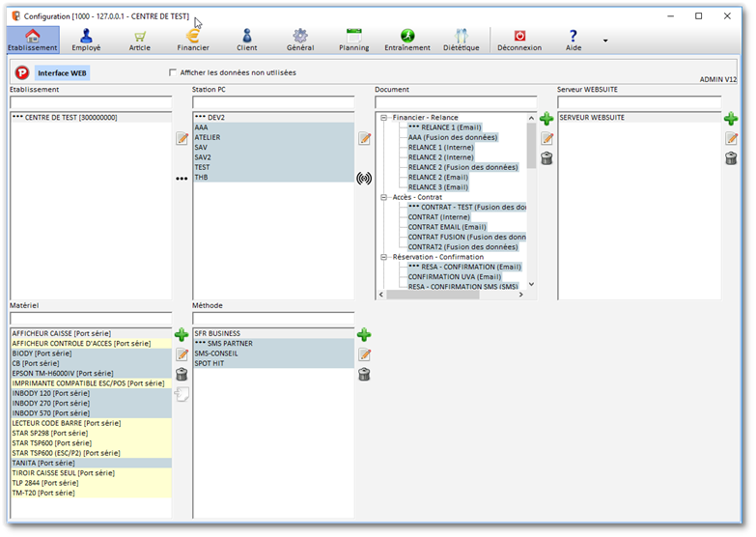Enable 'Afficher les données non utilisées' checkbox

pos(173,72)
